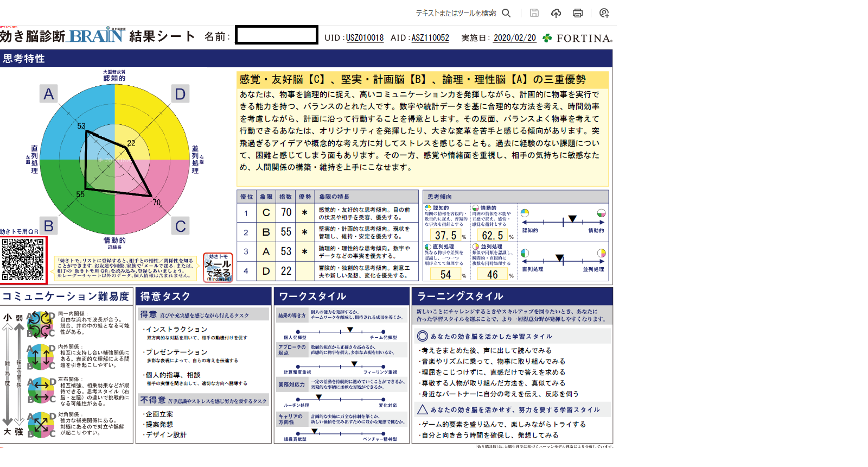Click the 得意タスク section header
868x467 pixels.
tap(203, 296)
